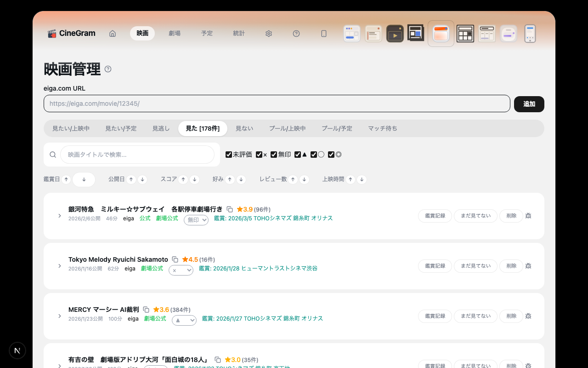
Task: Go to the home icon in navigation
Action: pos(113,34)
